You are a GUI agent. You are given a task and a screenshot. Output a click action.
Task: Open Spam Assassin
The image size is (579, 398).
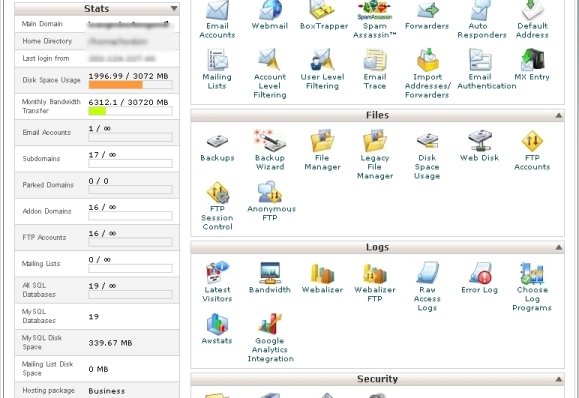[374, 19]
